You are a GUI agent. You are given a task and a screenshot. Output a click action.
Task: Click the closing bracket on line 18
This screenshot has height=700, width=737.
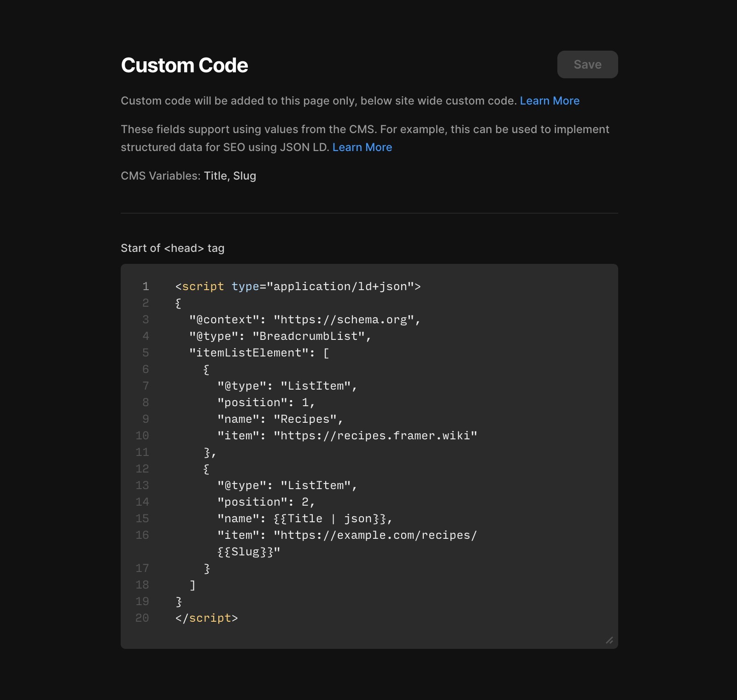193,585
